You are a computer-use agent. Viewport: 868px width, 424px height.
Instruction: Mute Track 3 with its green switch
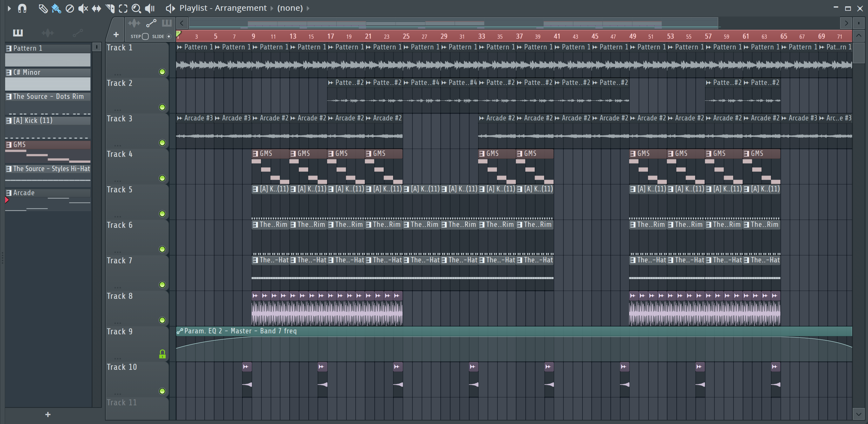[x=162, y=143]
